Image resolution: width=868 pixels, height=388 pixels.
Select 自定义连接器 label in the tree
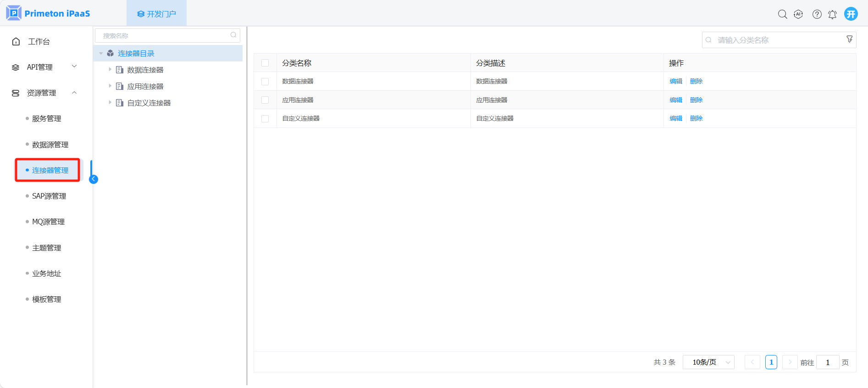[149, 103]
